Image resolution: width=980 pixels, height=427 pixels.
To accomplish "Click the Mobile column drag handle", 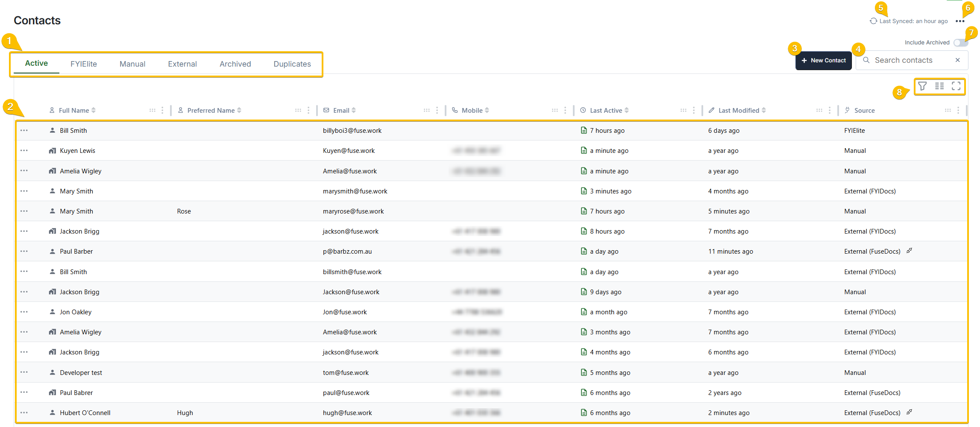I will coord(555,110).
